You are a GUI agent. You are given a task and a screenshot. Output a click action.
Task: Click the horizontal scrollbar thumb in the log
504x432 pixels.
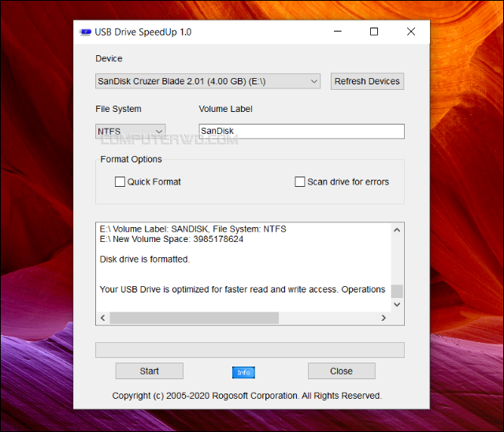pyautogui.click(x=195, y=318)
